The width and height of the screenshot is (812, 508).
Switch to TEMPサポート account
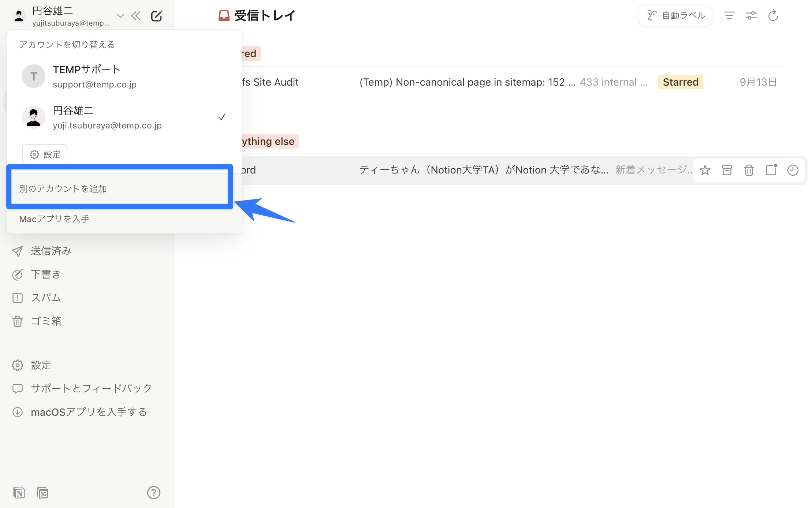(x=124, y=76)
